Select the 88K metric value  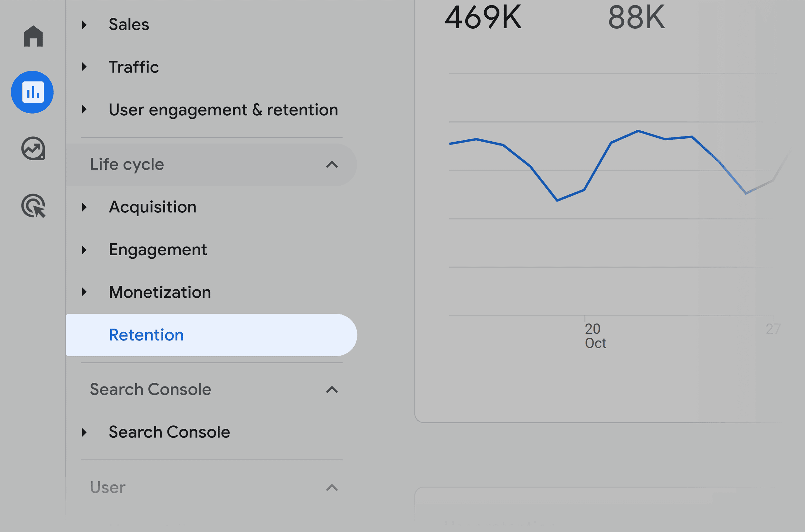pos(636,17)
